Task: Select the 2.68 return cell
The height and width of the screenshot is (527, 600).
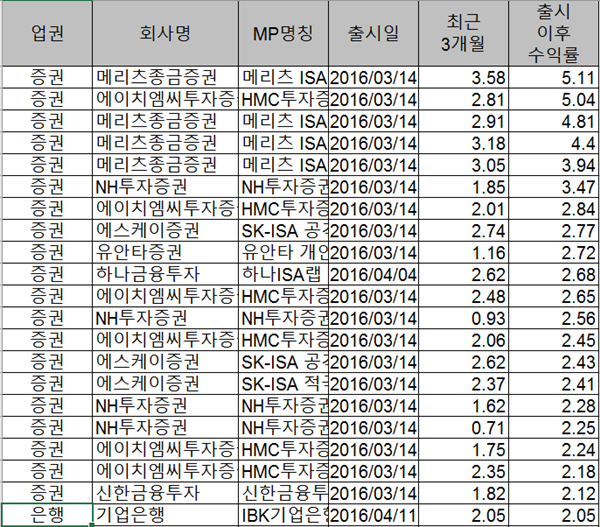Action: (554, 274)
